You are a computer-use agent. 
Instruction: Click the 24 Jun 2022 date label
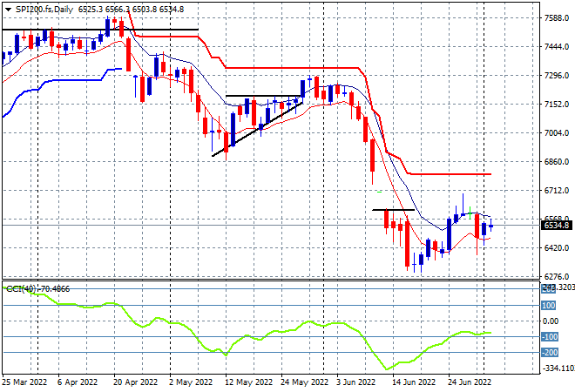click(x=469, y=382)
